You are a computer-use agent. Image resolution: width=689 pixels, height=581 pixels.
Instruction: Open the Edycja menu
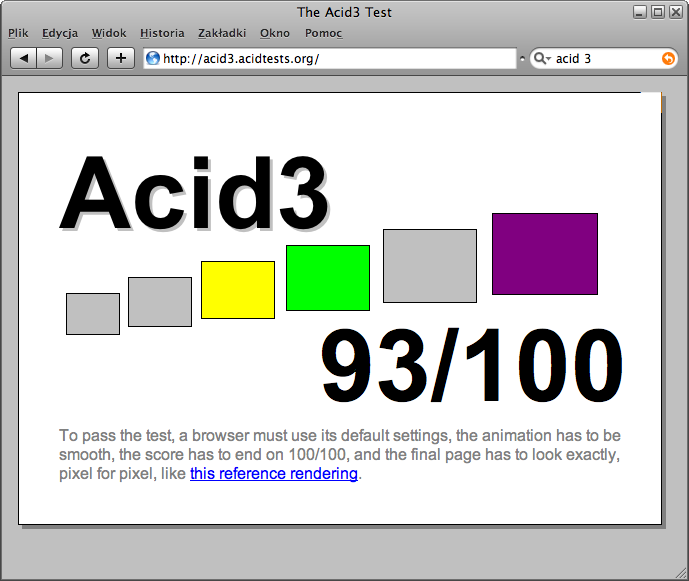coord(60,33)
